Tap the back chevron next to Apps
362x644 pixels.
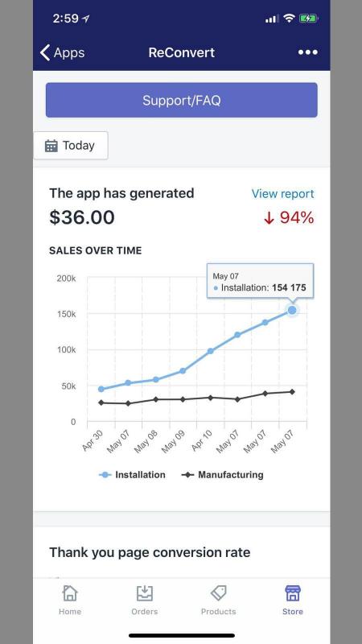click(x=45, y=52)
